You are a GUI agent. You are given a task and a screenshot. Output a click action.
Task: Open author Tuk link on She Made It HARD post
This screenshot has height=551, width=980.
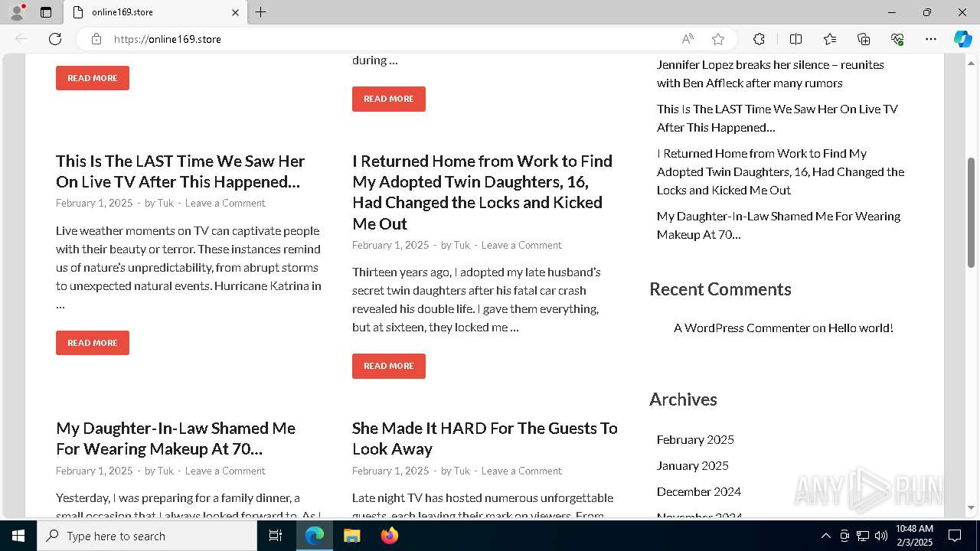coord(462,471)
